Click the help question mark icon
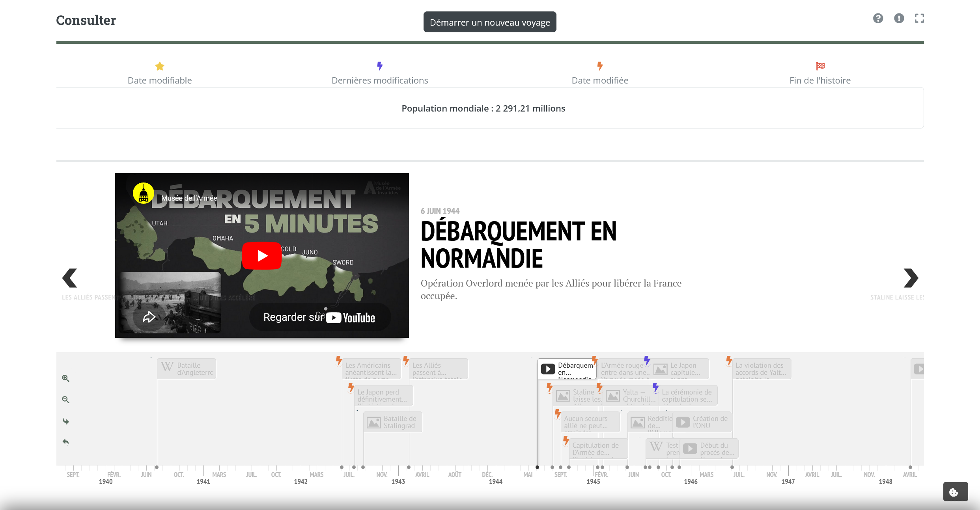Image resolution: width=980 pixels, height=510 pixels. 878,19
